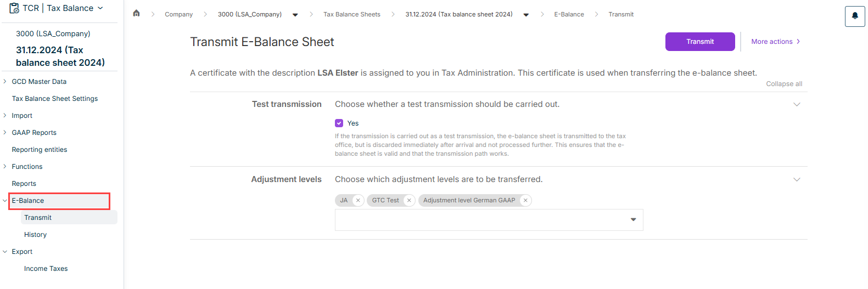Uncheck the Yes test transmission checkbox
The height and width of the screenshot is (289, 868).
pos(339,123)
